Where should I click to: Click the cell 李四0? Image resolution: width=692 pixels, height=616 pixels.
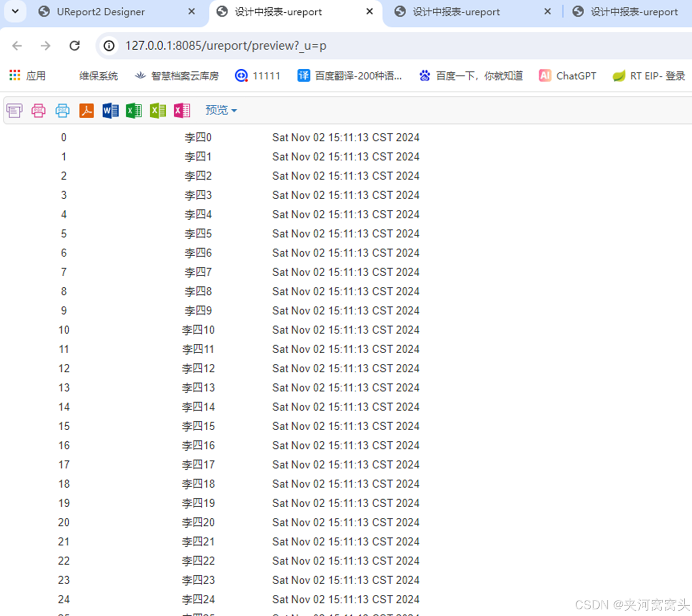198,138
